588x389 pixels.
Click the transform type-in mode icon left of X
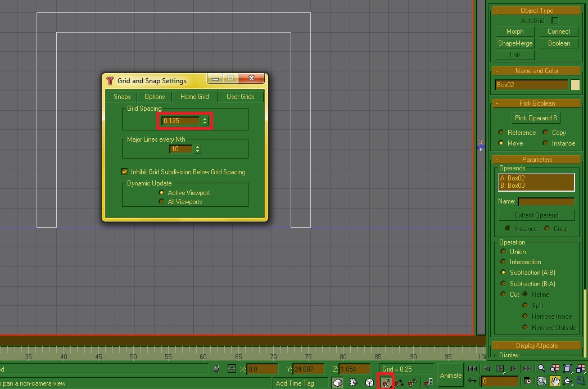[232, 369]
